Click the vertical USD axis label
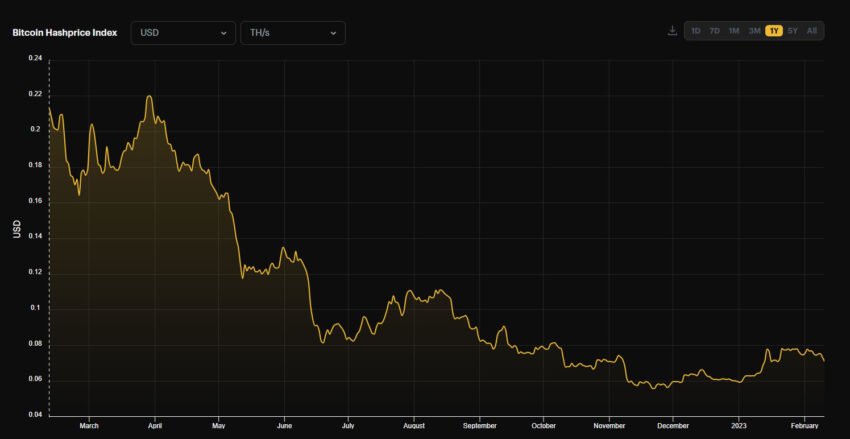The image size is (850, 439). 17,229
